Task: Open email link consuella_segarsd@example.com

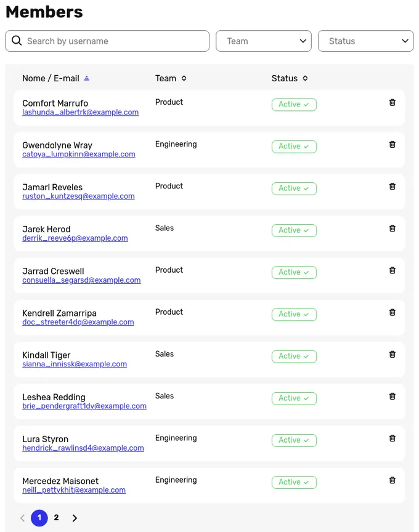Action: click(x=81, y=280)
